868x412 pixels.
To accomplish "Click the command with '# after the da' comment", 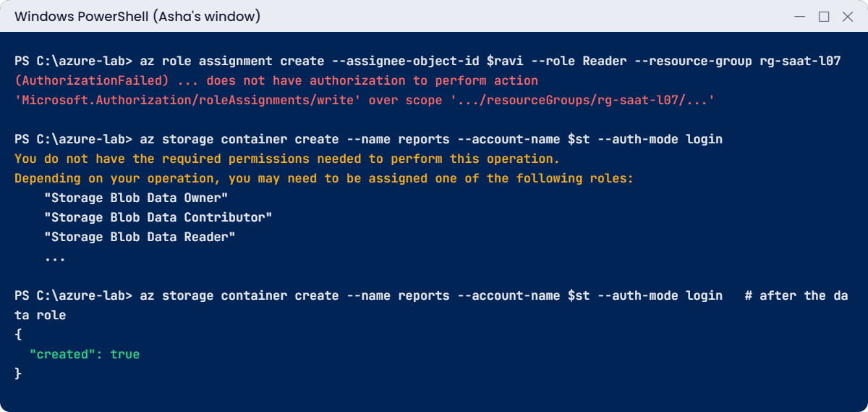I will 431,295.
